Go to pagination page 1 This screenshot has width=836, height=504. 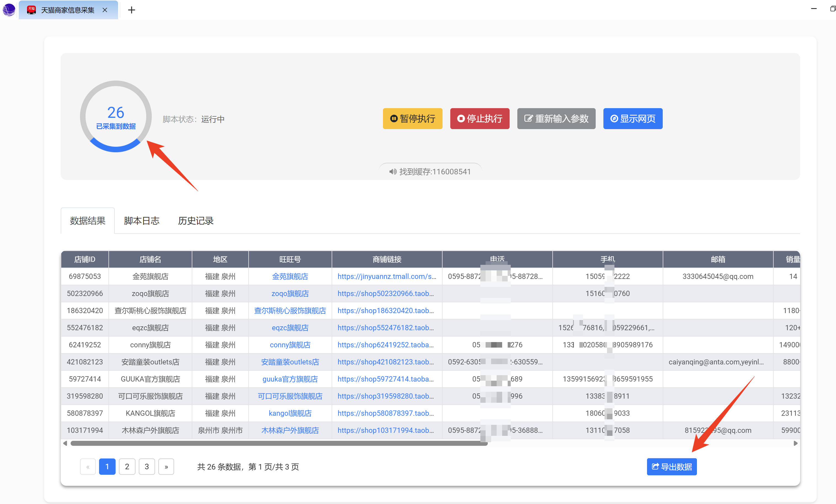[107, 467]
